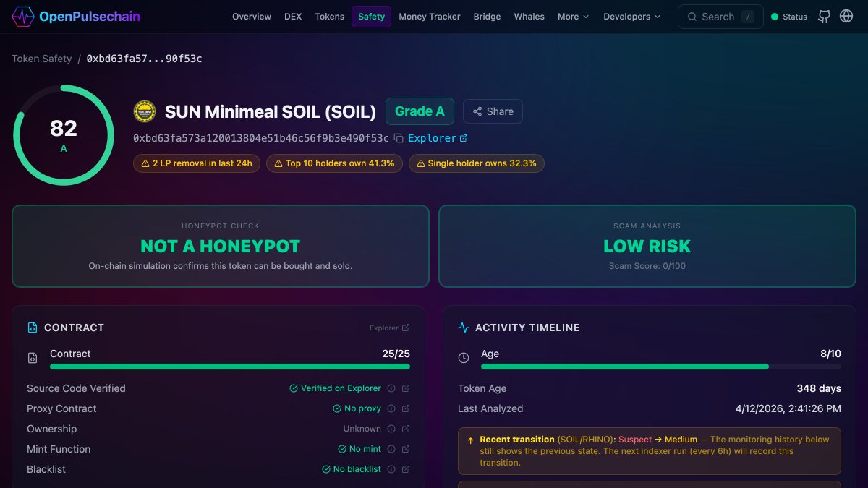Open info icon for Source Code Verified
868x488 pixels.
pos(391,388)
